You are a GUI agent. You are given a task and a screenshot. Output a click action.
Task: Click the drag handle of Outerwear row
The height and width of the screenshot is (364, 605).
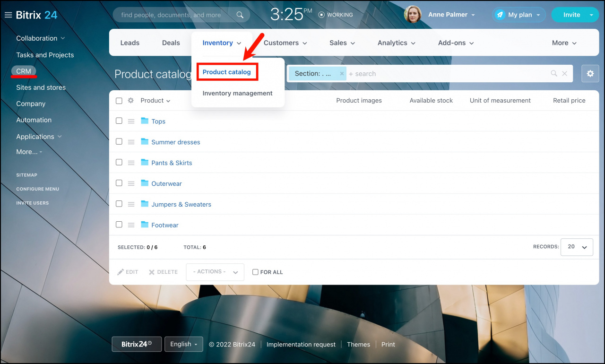[x=131, y=184]
